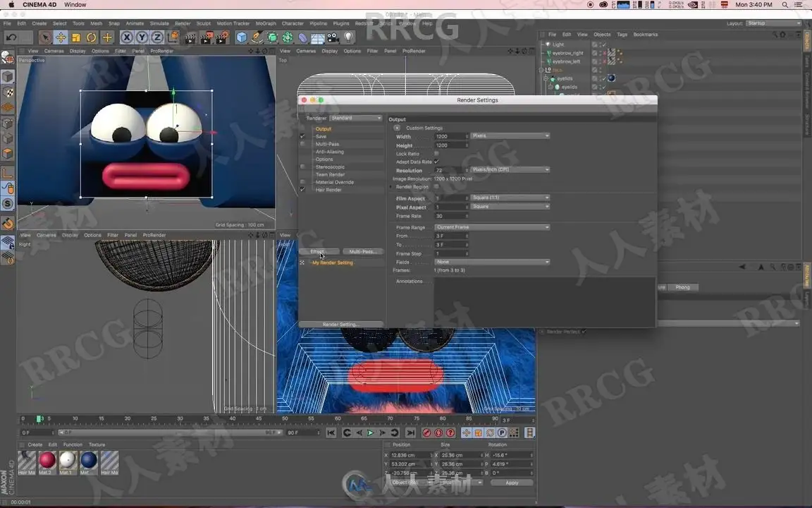
Task: Toggle the Z axis lock
Action: 157,37
